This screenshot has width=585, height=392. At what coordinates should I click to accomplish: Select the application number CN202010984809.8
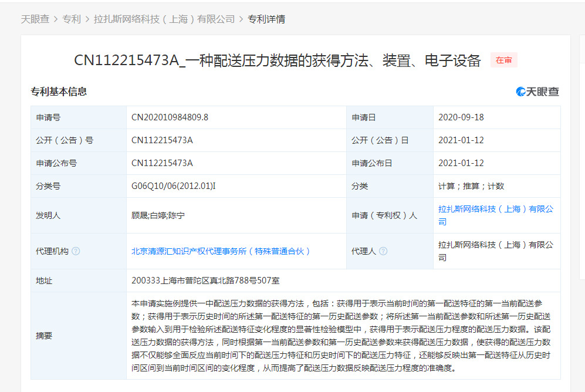point(170,117)
